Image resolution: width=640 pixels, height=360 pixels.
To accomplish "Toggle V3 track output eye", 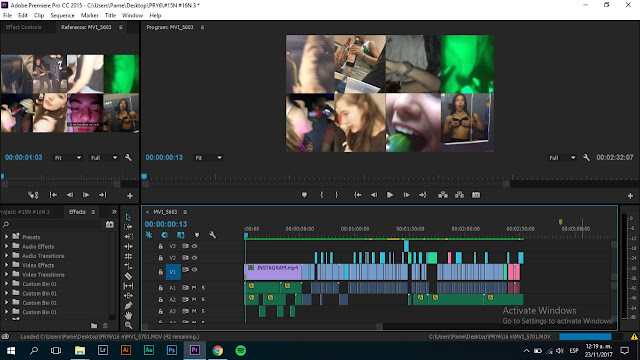I will tap(195, 246).
